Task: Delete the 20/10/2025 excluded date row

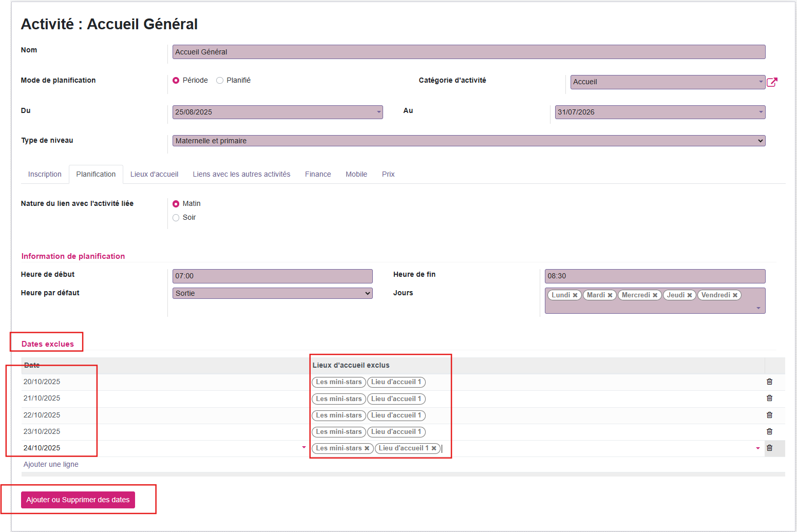Action: [769, 382]
